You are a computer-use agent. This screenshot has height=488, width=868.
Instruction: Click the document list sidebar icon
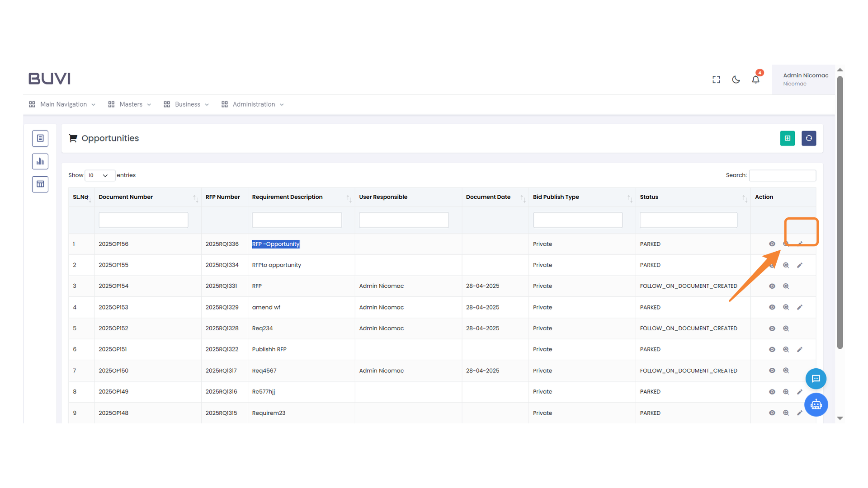coord(40,138)
